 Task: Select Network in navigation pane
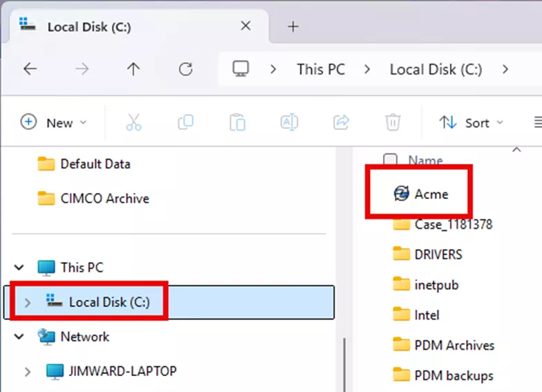click(x=85, y=336)
